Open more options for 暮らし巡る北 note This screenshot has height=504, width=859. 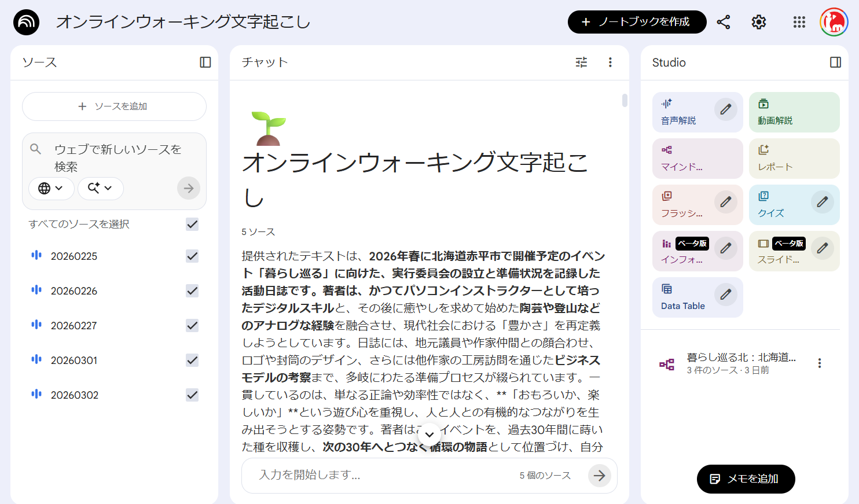(x=819, y=363)
